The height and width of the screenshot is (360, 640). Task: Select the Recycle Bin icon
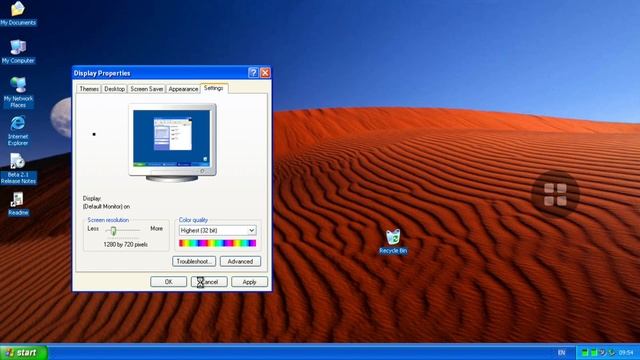[x=393, y=242]
